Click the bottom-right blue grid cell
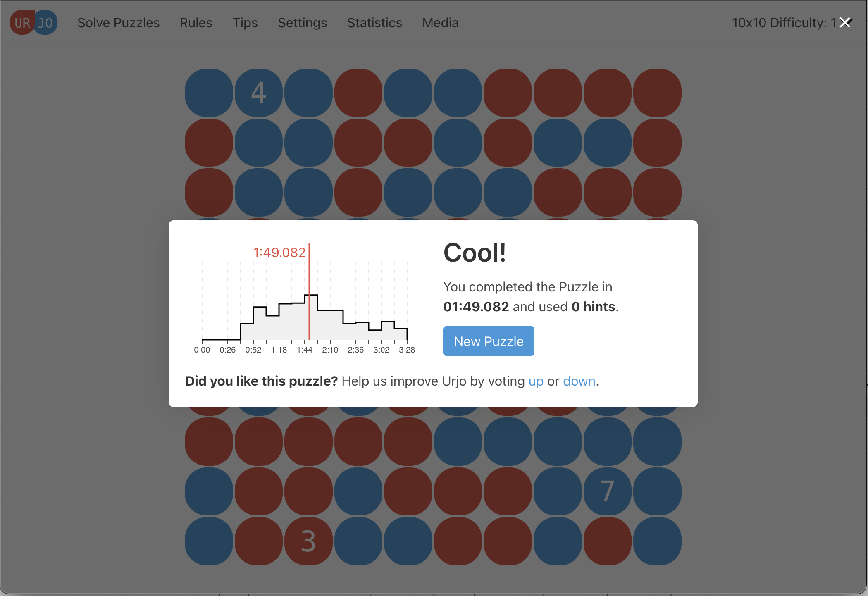The width and height of the screenshot is (868, 596). tap(657, 541)
